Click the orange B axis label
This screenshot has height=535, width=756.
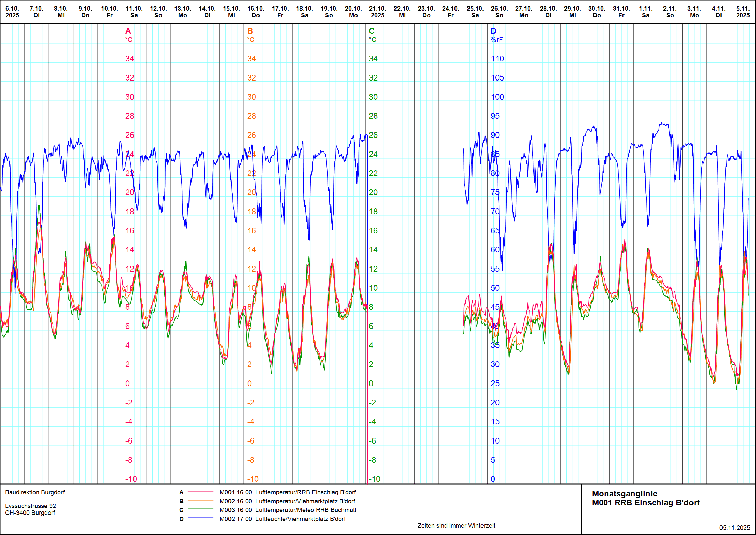(x=250, y=31)
